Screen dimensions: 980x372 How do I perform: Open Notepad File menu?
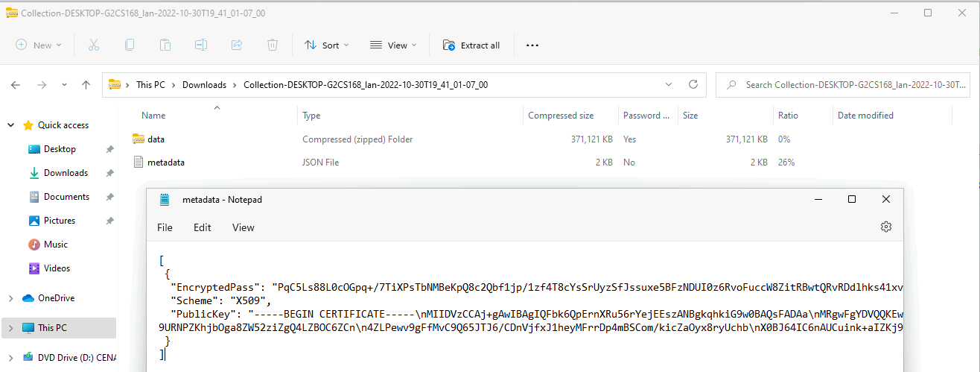[x=165, y=227]
